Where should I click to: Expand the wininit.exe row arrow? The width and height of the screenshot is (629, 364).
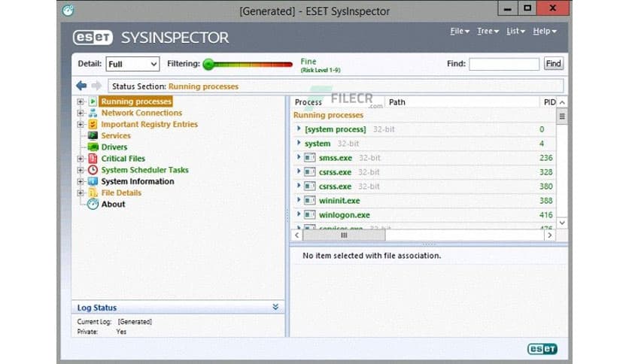tap(299, 200)
